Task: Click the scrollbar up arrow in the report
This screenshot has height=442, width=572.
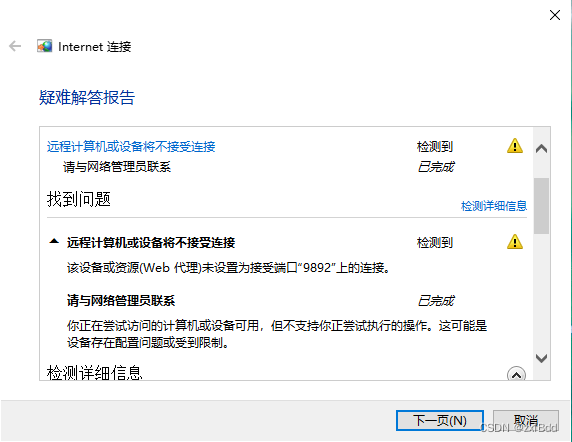Action: (541, 148)
